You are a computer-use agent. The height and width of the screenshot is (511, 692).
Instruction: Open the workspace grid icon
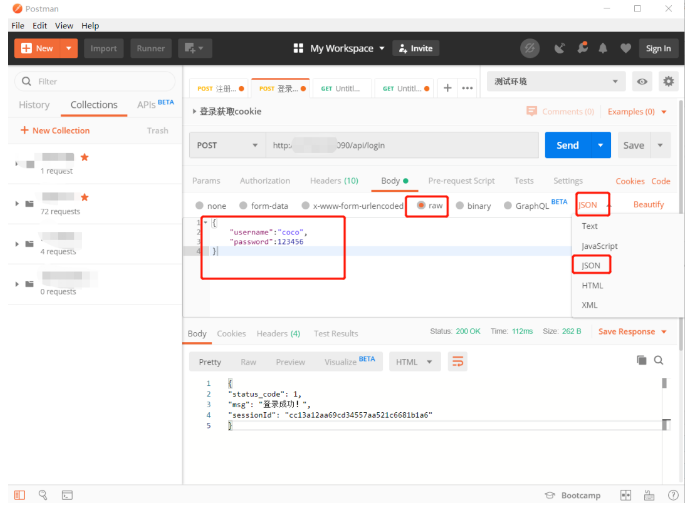pyautogui.click(x=298, y=48)
